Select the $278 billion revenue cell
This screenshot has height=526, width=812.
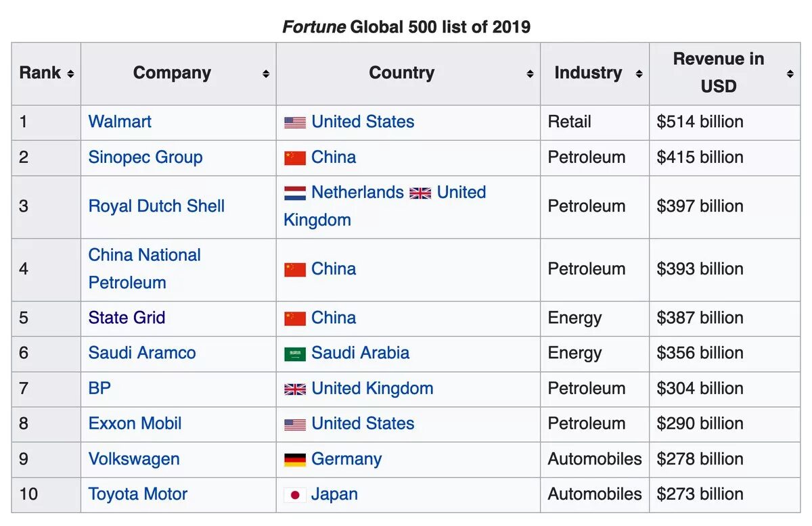click(725, 459)
